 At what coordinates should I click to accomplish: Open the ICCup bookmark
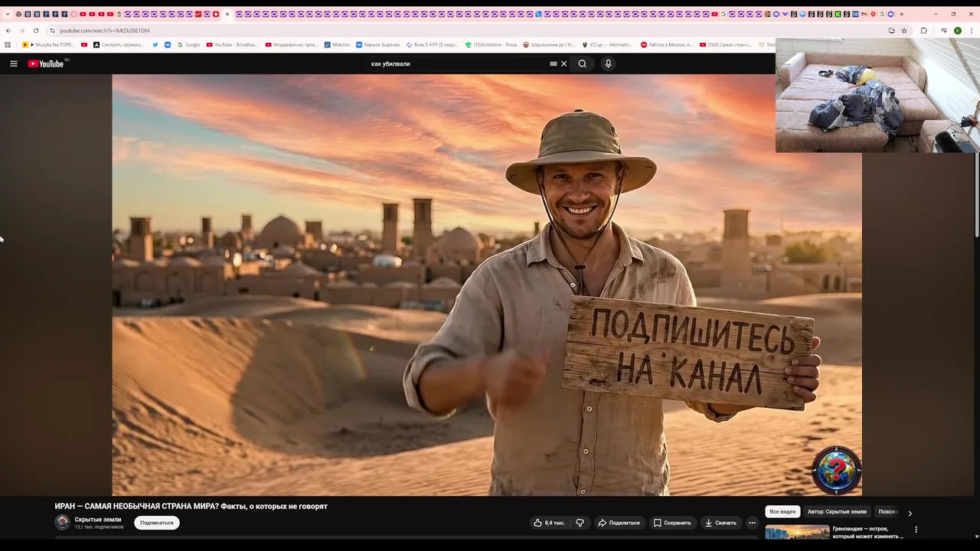point(607,44)
